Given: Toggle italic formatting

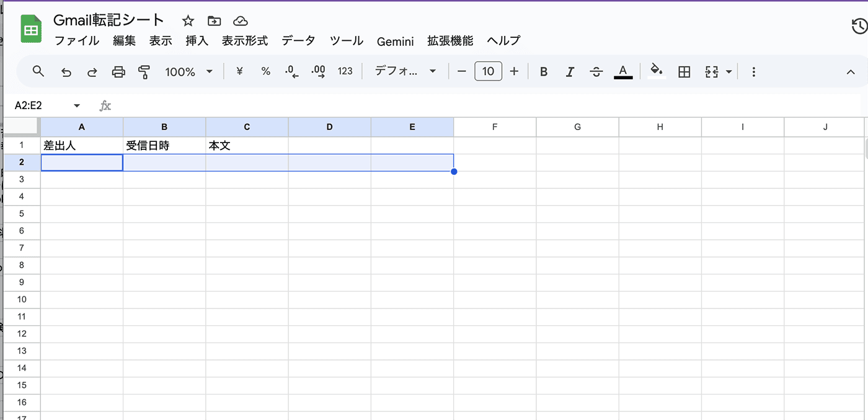Looking at the screenshot, I should pos(570,72).
